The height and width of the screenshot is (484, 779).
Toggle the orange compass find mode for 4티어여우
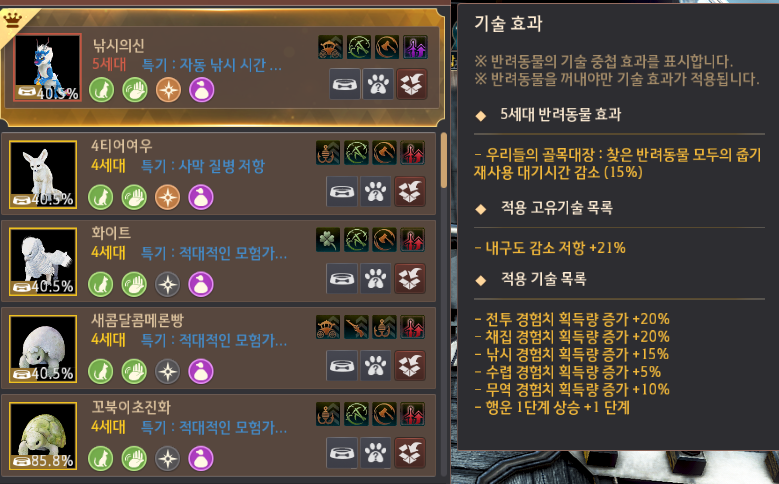tap(167, 197)
